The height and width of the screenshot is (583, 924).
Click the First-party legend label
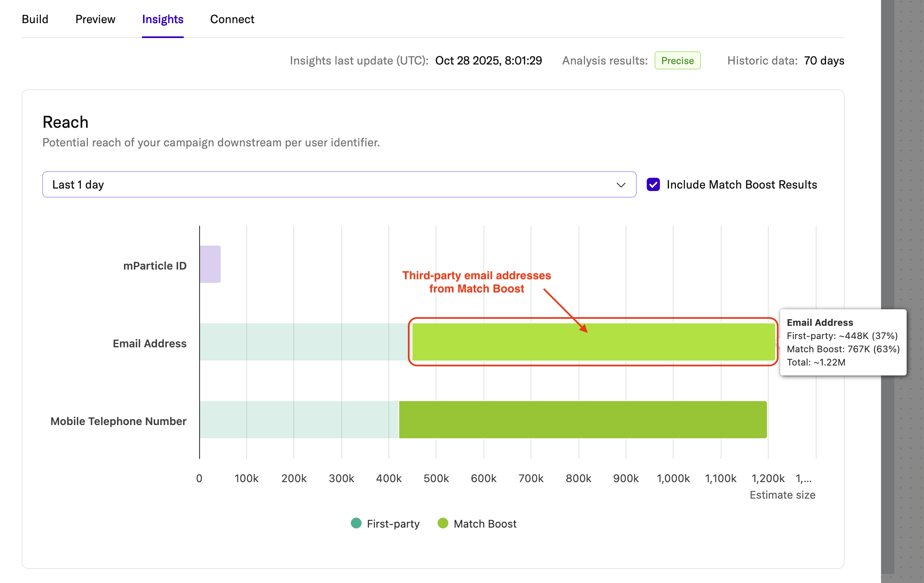pyautogui.click(x=393, y=524)
